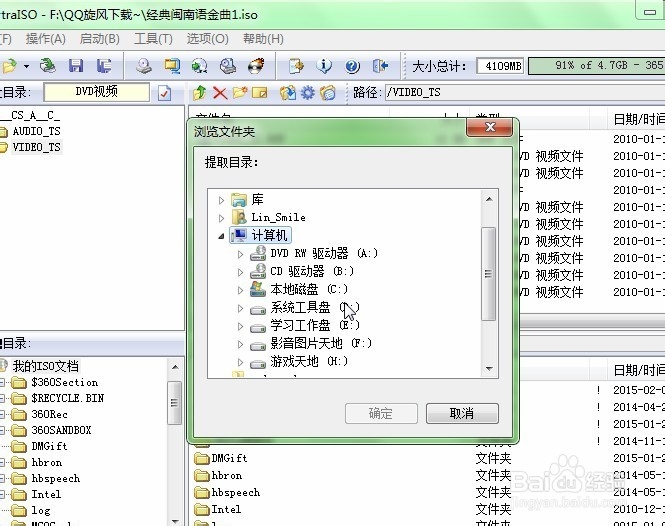This screenshot has width=665, height=526.
Task: Click the Save floppy disk icon
Action: pyautogui.click(x=76, y=66)
